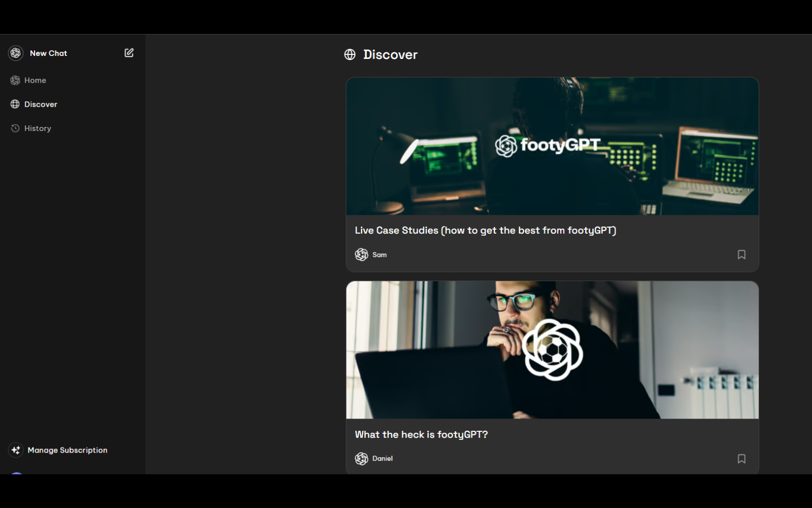Open the Live Case Studies article title

point(485,231)
